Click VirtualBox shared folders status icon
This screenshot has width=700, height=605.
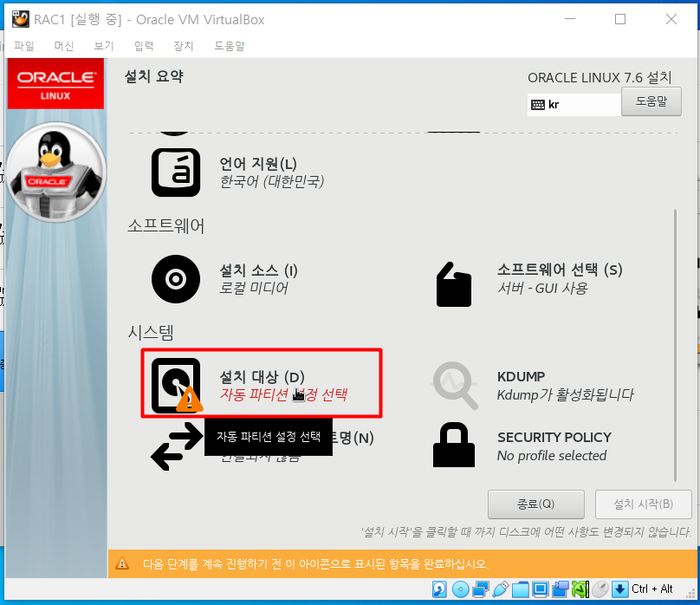tap(520, 589)
